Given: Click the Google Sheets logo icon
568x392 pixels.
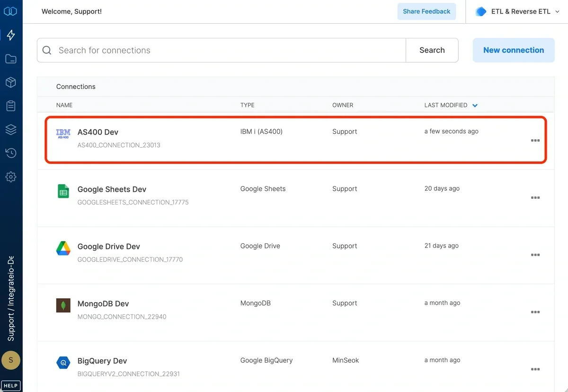Looking at the screenshot, I should (63, 191).
